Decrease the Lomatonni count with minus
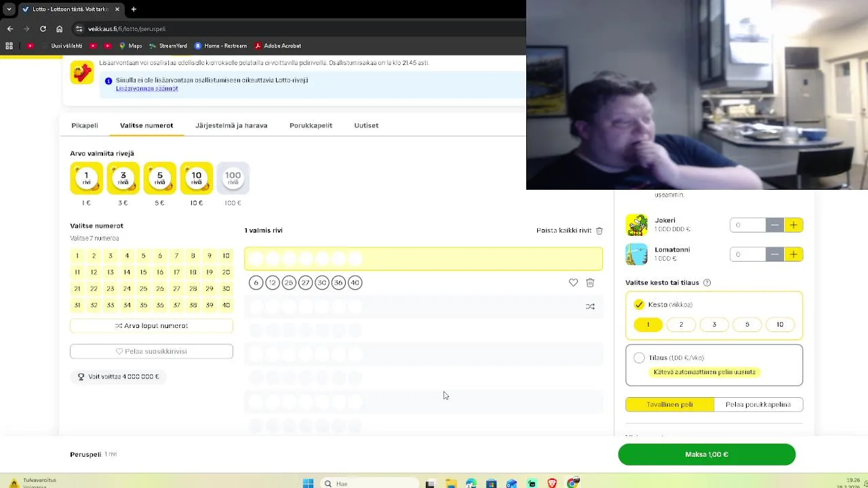The image size is (868, 488). click(774, 254)
